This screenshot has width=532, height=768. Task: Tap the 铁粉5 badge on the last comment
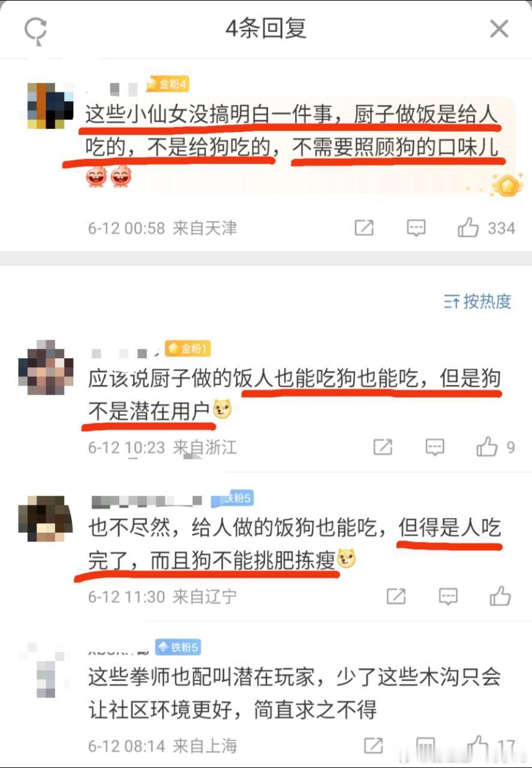(x=178, y=647)
